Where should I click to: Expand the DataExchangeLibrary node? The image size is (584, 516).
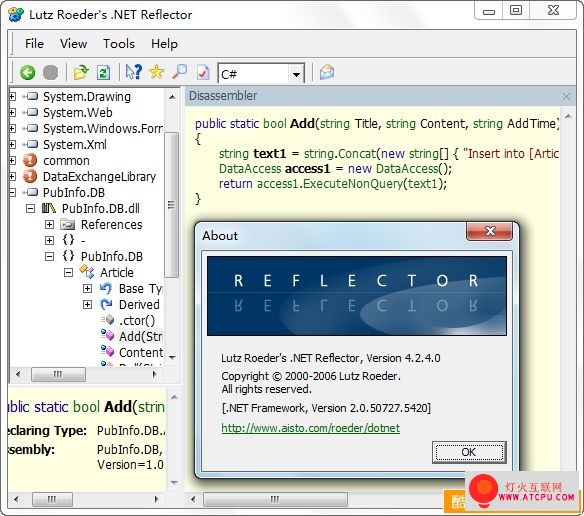point(12,177)
